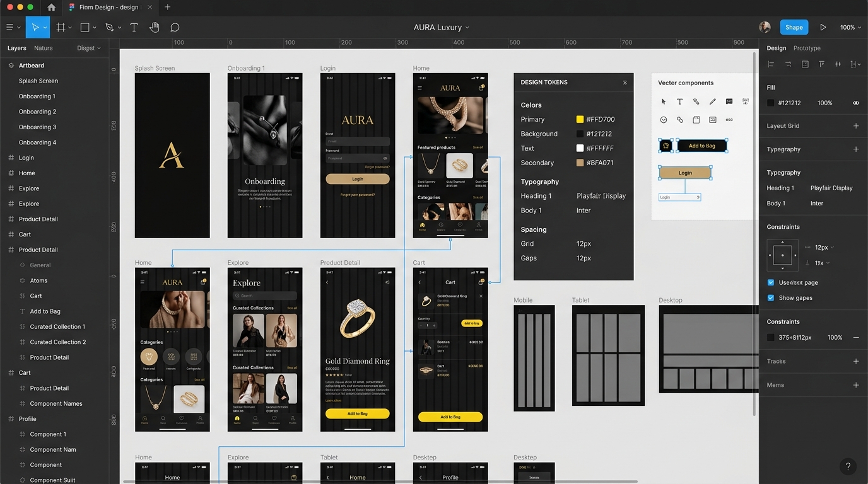Open a new tab with the plus button
This screenshot has width=868, height=484.
[167, 7]
